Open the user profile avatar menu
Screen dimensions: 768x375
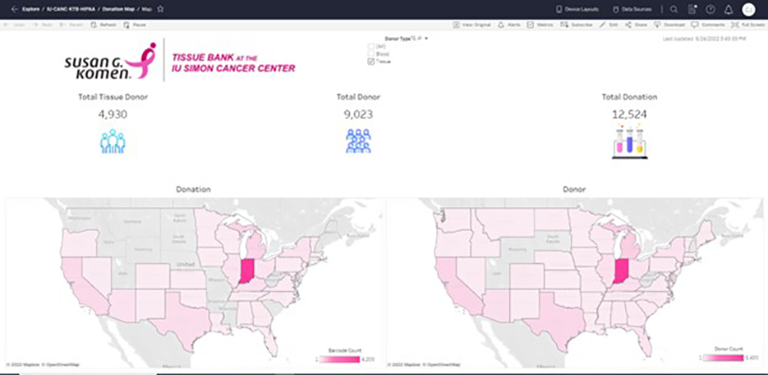748,9
